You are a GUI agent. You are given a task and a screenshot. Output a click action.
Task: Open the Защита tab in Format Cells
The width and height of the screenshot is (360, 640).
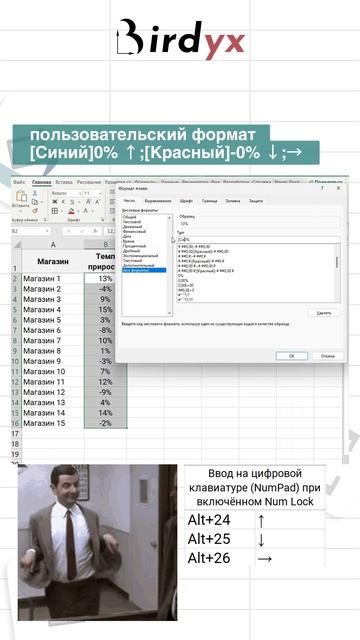(256, 201)
